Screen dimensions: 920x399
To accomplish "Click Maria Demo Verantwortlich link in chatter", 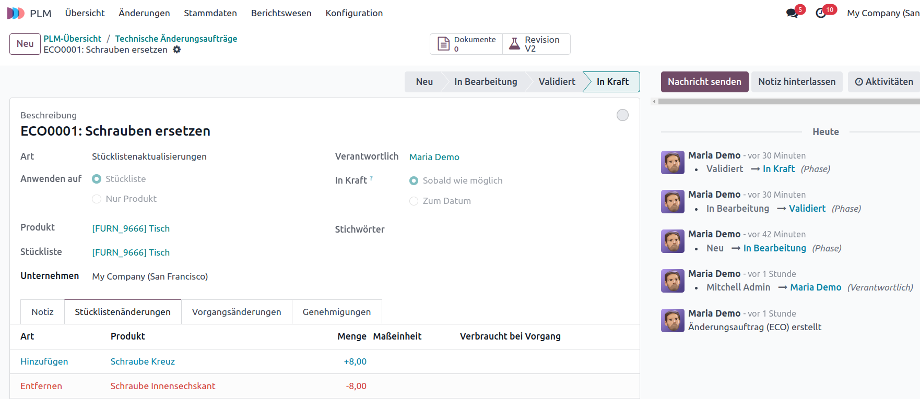I will (x=816, y=287).
